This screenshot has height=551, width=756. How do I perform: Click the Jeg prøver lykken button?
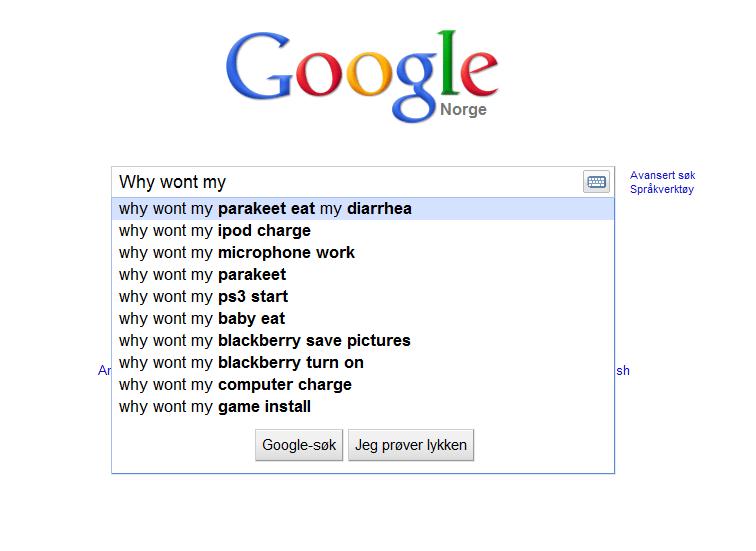pos(411,445)
